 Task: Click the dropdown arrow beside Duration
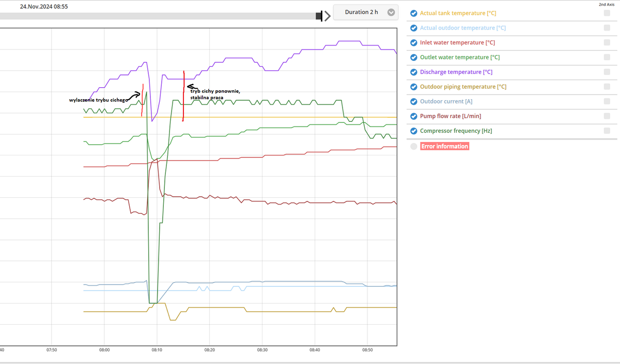(x=391, y=12)
